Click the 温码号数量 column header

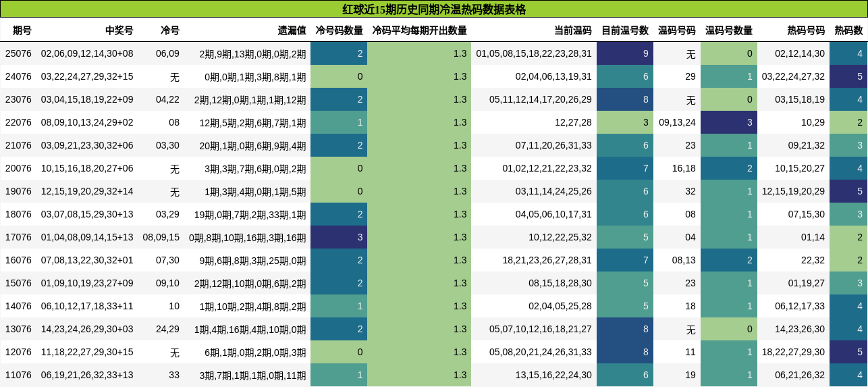pyautogui.click(x=729, y=30)
